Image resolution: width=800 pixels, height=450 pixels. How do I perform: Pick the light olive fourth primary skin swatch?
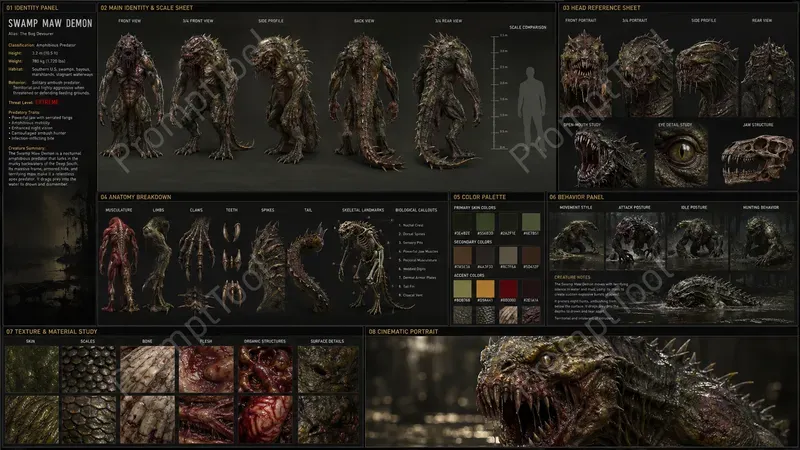(x=531, y=222)
